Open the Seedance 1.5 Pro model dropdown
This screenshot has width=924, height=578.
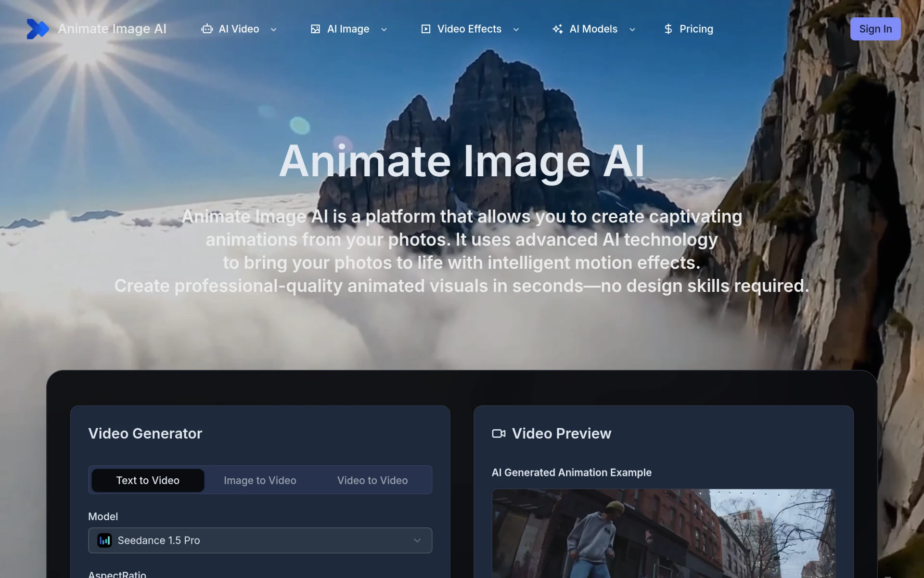(260, 540)
